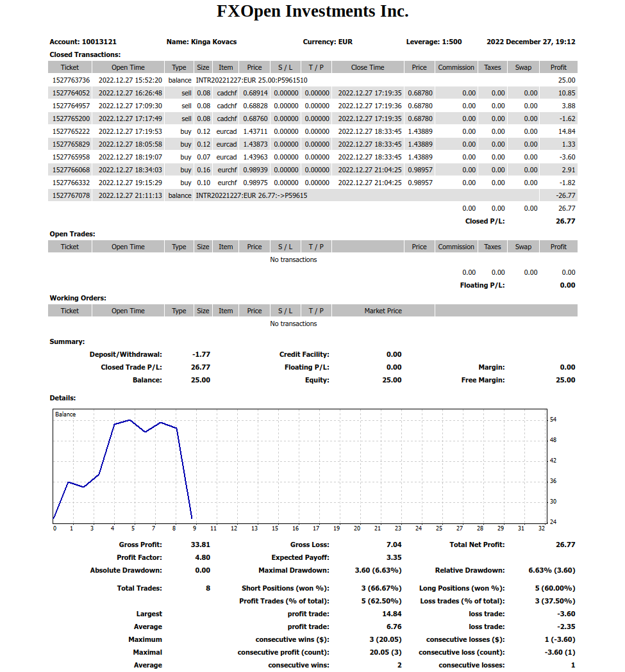Click profit value -1.62
This screenshot has height=672, width=625.
567,119
